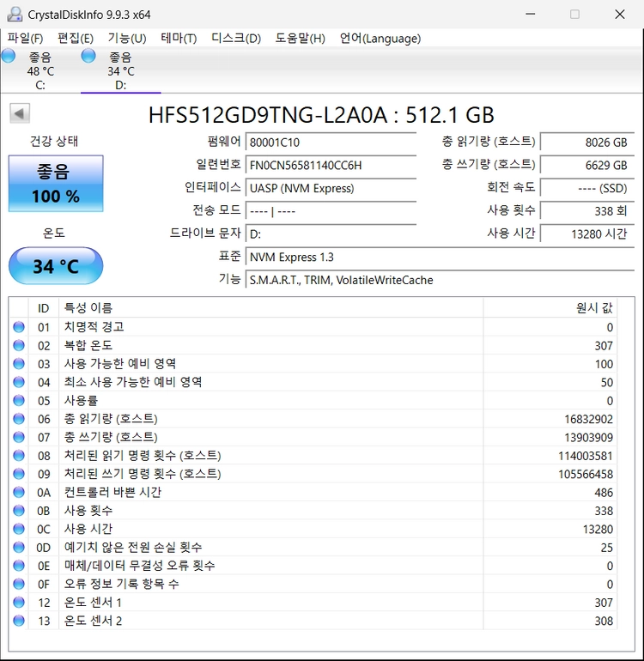Close the CrystalDiskInfo window

pos(620,14)
